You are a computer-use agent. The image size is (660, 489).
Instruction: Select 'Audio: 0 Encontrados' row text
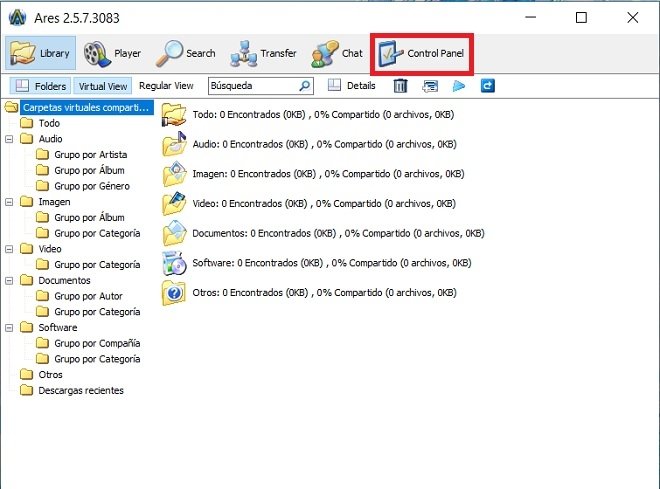pyautogui.click(x=325, y=144)
